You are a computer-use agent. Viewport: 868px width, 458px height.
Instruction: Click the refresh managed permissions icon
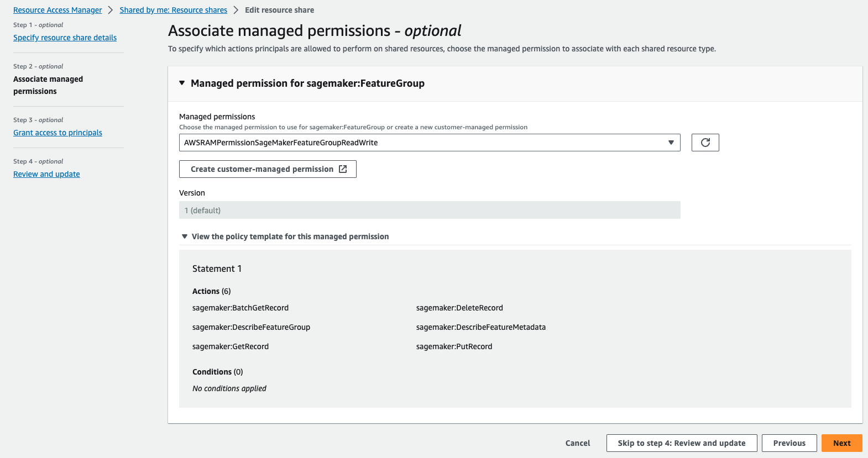(x=705, y=143)
